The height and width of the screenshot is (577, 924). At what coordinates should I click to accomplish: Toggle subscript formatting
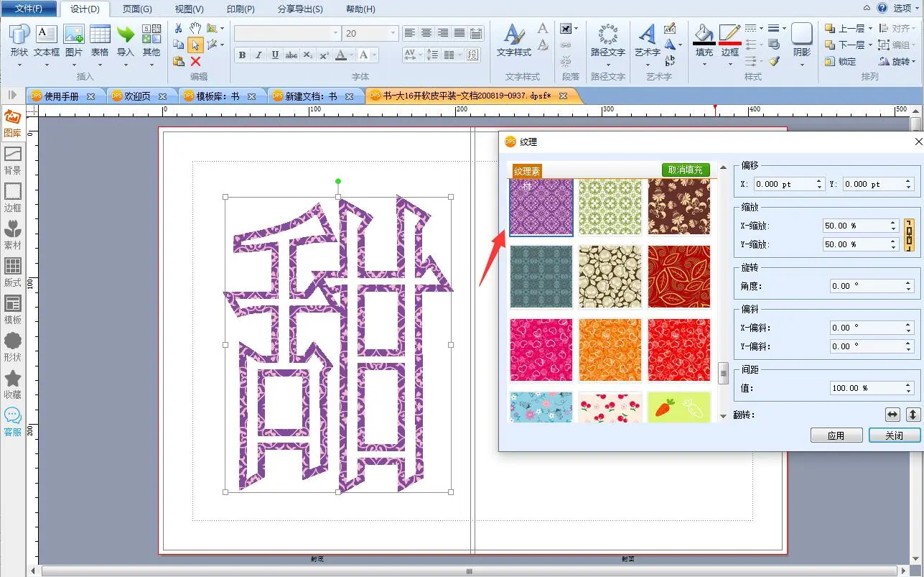point(308,55)
